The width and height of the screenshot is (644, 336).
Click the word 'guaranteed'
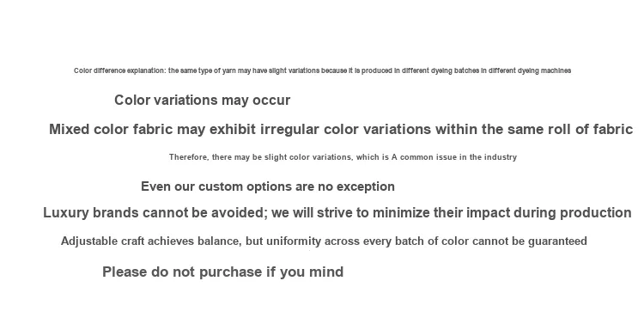point(557,241)
